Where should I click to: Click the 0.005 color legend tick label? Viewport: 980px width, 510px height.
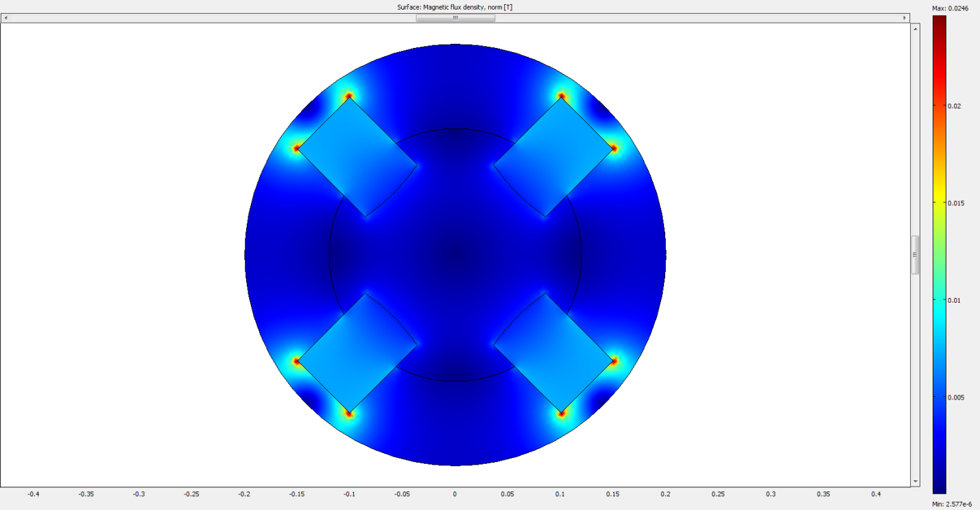[956, 397]
